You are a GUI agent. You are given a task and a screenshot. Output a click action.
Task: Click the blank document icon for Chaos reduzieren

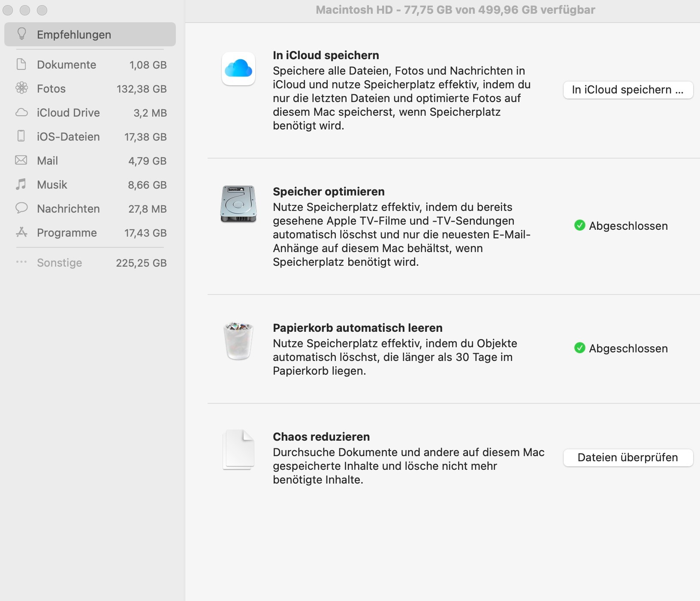238,449
